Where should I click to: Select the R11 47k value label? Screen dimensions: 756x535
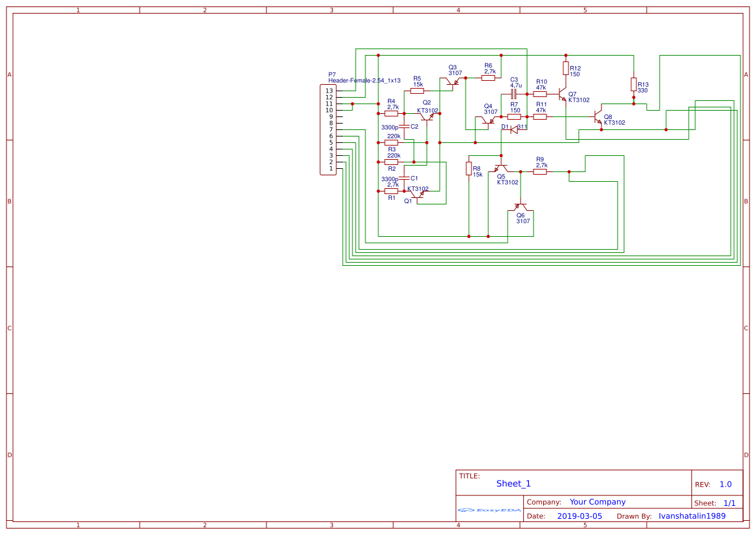tap(541, 111)
